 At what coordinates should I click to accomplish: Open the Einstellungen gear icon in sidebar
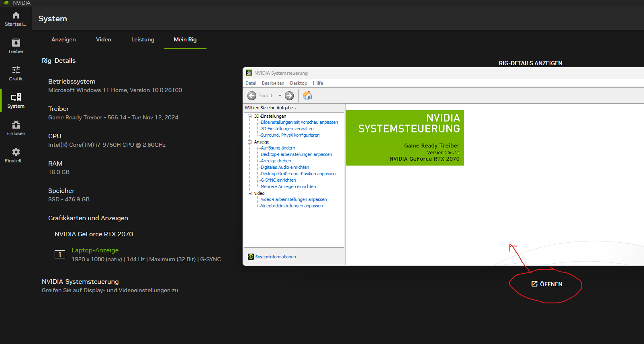(16, 152)
